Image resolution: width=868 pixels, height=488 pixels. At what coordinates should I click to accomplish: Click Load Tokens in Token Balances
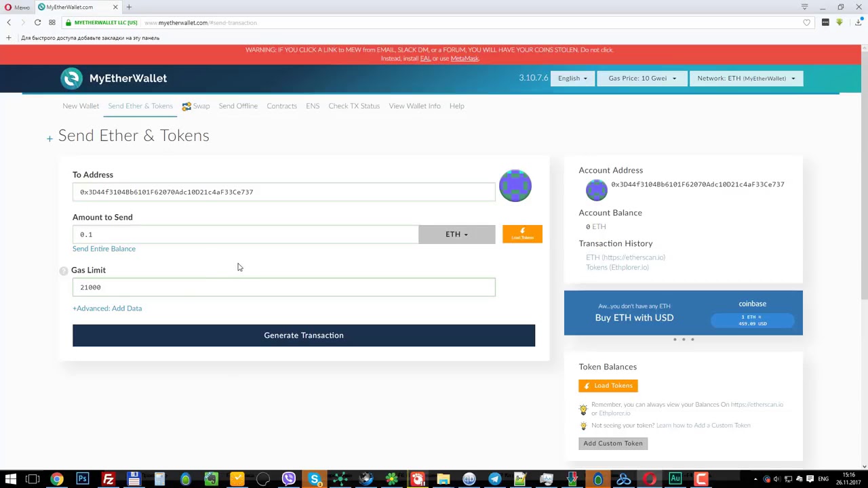[608, 386]
